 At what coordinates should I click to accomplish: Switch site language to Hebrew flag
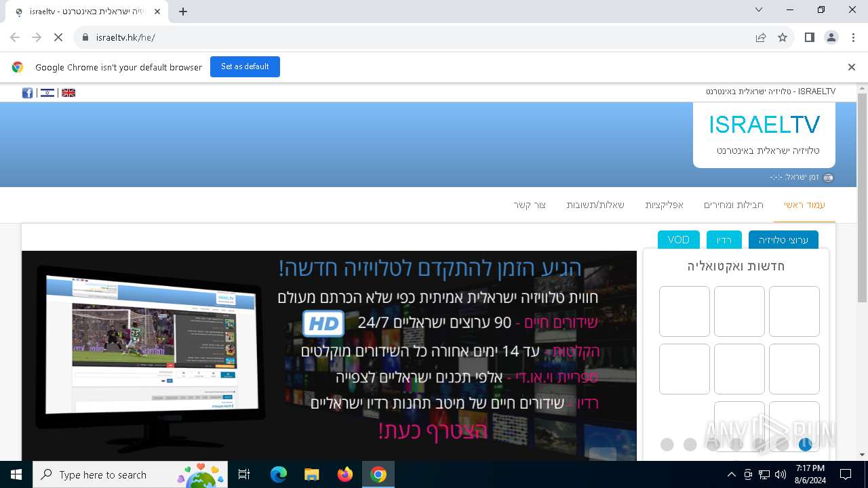pos(47,93)
